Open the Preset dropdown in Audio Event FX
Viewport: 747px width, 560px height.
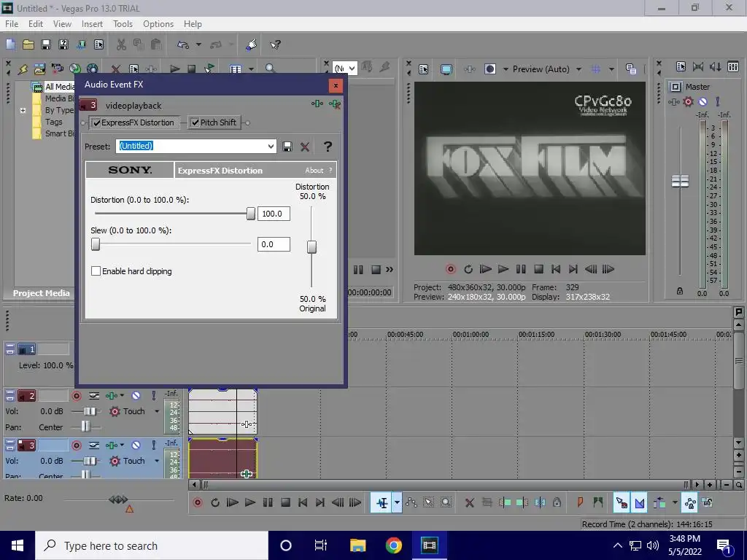(271, 146)
